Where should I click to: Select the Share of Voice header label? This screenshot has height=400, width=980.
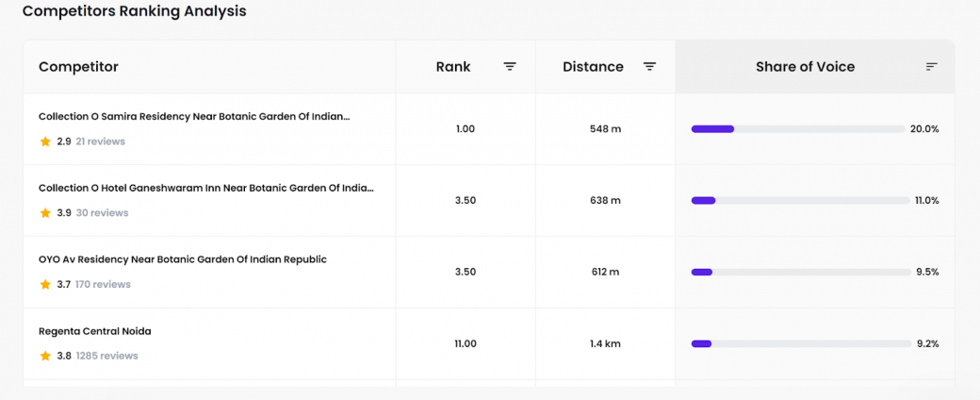coord(805,67)
